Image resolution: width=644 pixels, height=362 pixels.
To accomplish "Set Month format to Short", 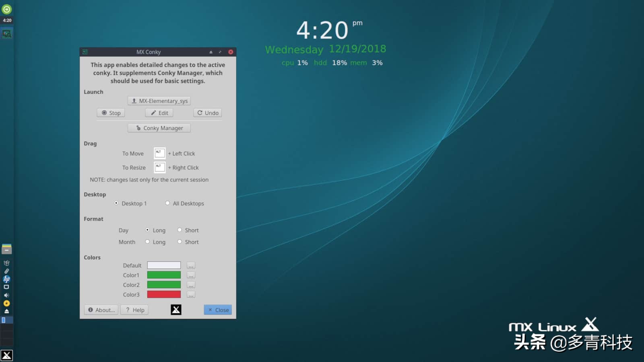I will [x=180, y=242].
